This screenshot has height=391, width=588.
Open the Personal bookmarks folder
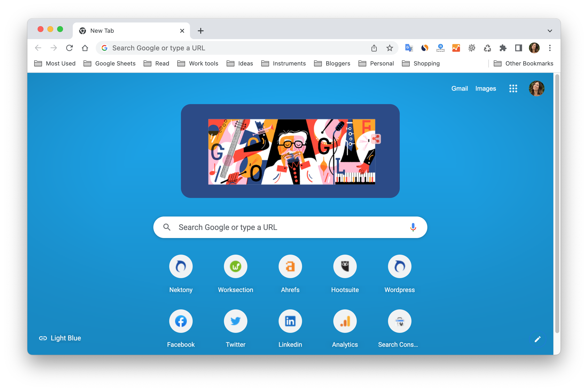pyautogui.click(x=375, y=63)
